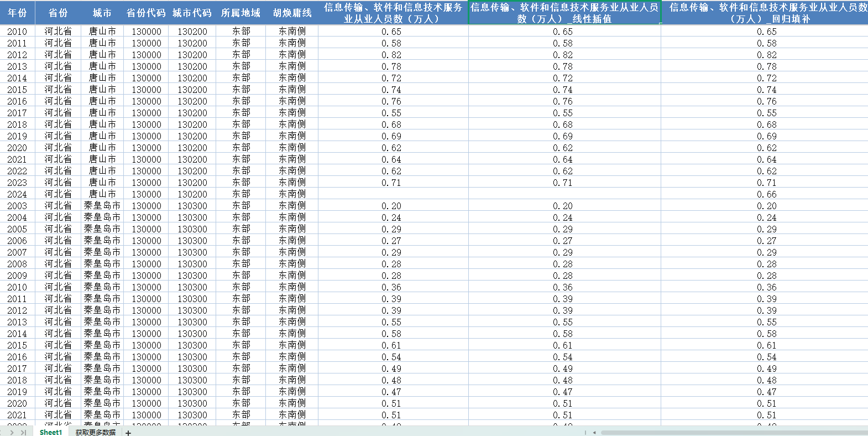This screenshot has height=436, width=868.
Task: Switch to the Sheet1 tab
Action: pyautogui.click(x=51, y=433)
